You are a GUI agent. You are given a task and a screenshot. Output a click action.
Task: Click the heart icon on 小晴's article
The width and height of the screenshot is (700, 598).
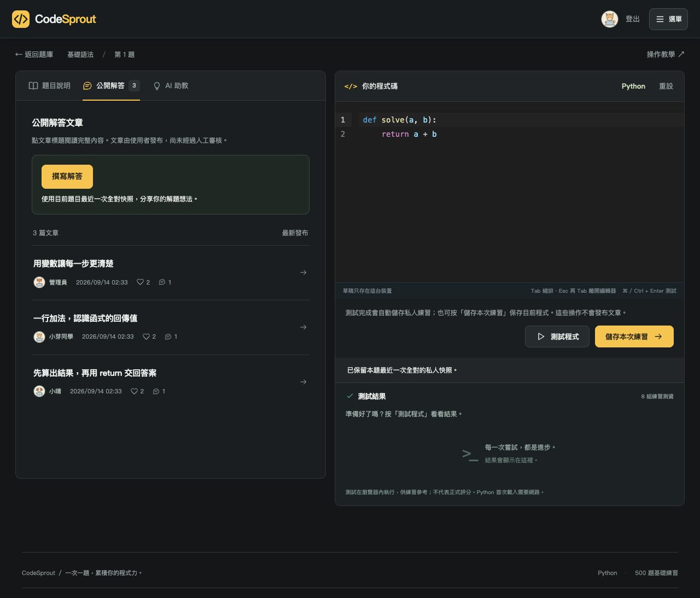[x=134, y=391]
